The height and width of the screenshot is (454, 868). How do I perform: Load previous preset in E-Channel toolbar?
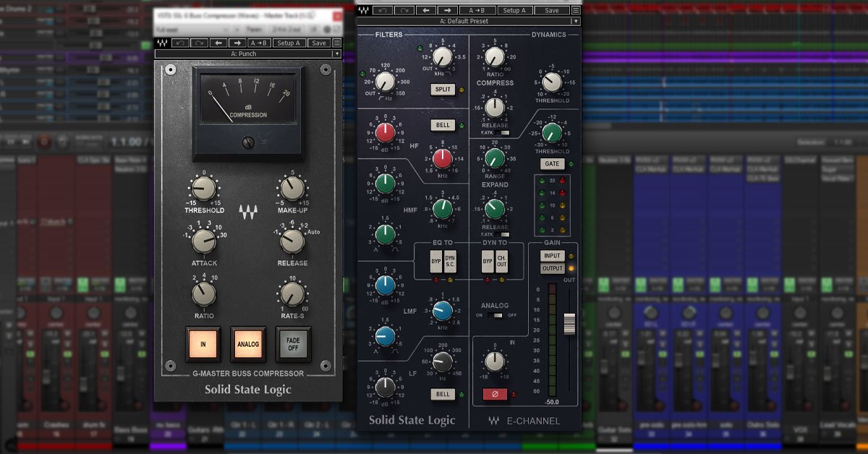[427, 10]
